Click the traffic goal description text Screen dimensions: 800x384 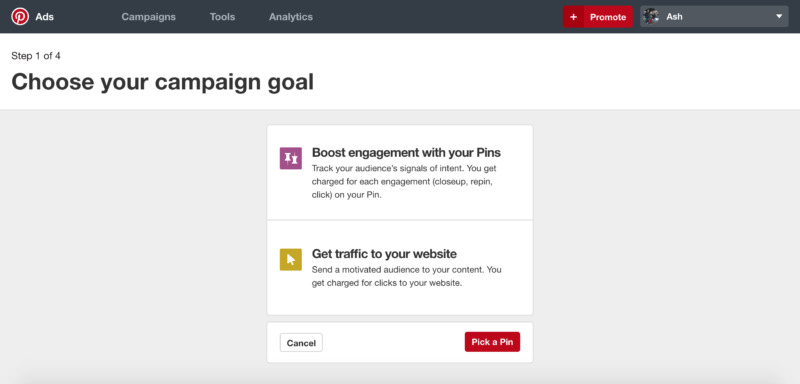[406, 276]
